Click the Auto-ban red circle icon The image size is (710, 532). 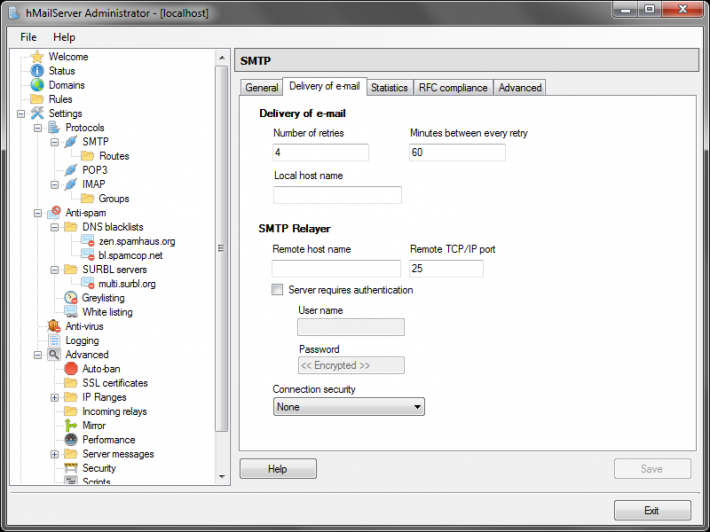(71, 369)
